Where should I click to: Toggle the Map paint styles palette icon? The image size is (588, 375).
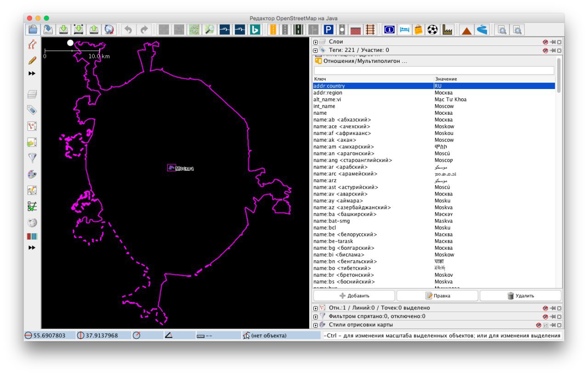coord(32,174)
